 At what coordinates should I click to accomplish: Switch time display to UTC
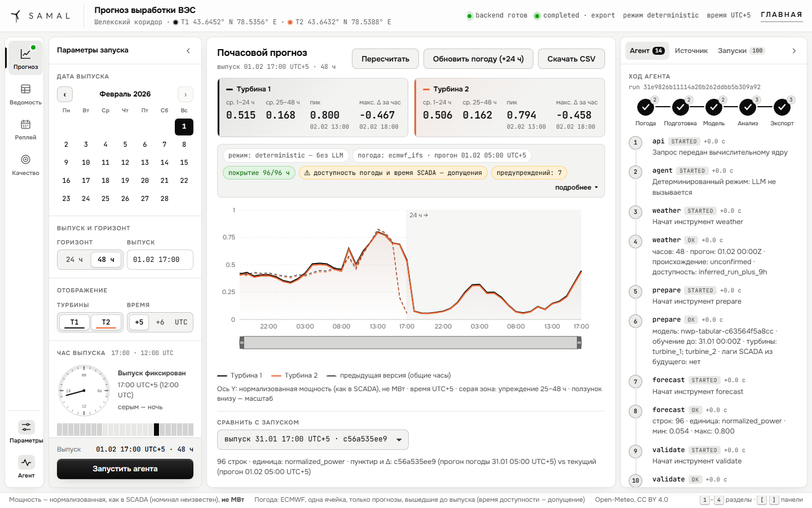pos(181,322)
